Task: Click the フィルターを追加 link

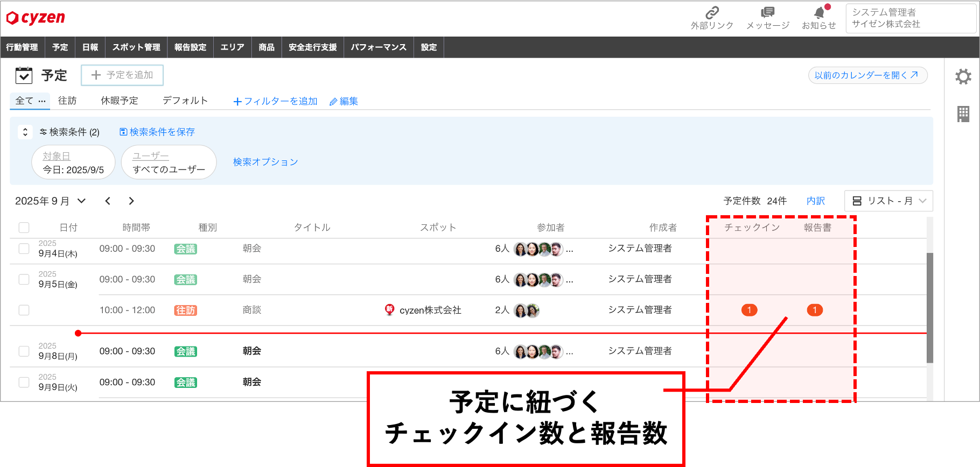Action: [x=275, y=101]
